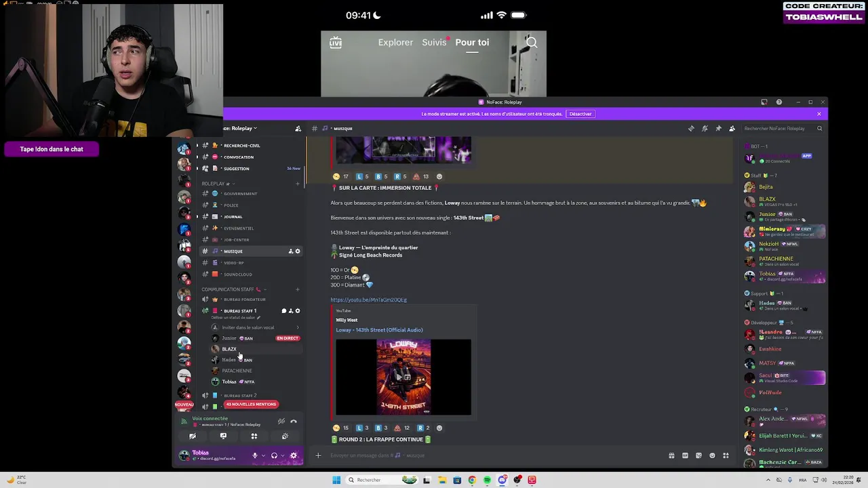The image size is (868, 488).
Task: Open the sticker picker icon
Action: (x=698, y=455)
